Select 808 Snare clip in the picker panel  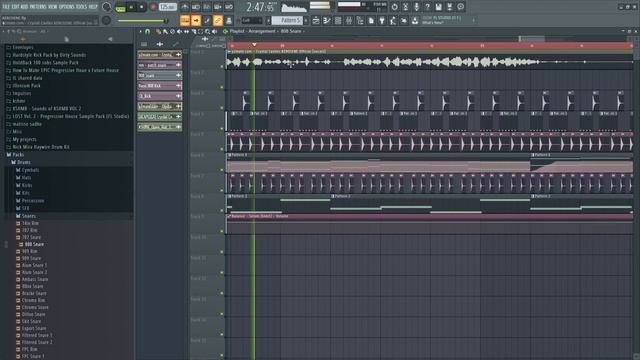tap(160, 76)
